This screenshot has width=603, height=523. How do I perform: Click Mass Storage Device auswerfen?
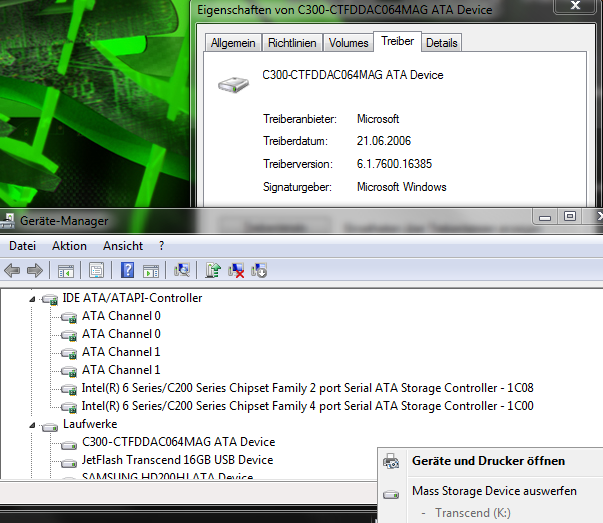coord(494,491)
